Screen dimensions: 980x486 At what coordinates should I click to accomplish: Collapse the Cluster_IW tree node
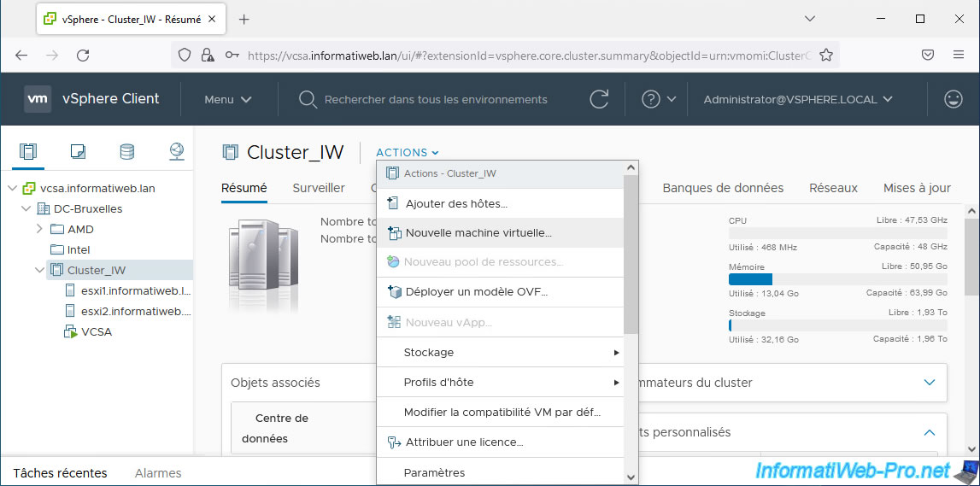39,270
